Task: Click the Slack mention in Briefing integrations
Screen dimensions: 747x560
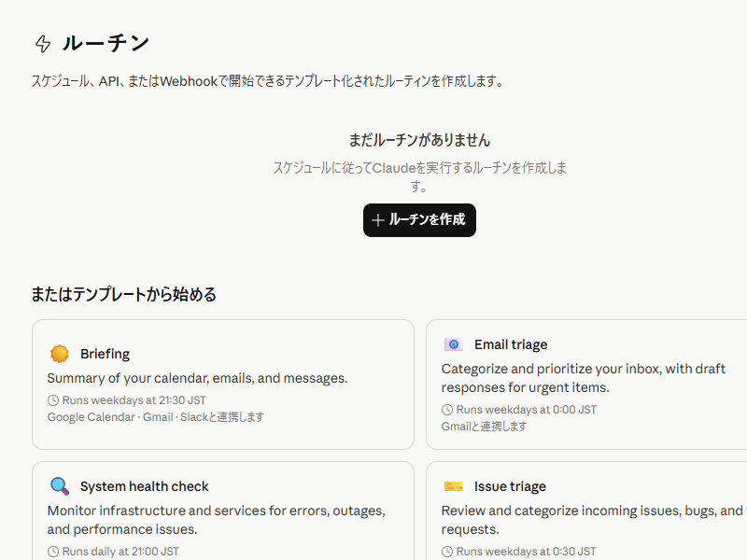Action: point(192,417)
